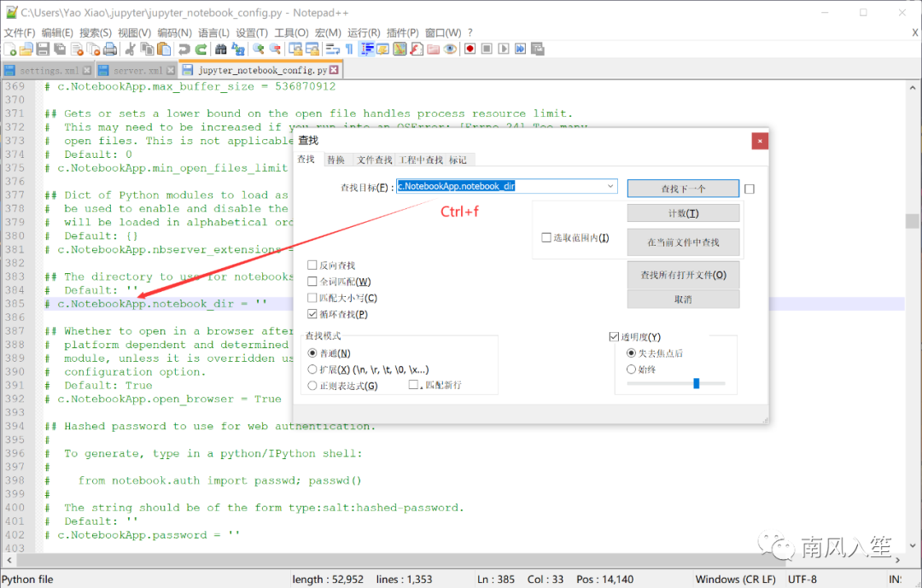922x588 pixels.
Task: Choose 始终 always-transparent option
Action: tap(631, 370)
